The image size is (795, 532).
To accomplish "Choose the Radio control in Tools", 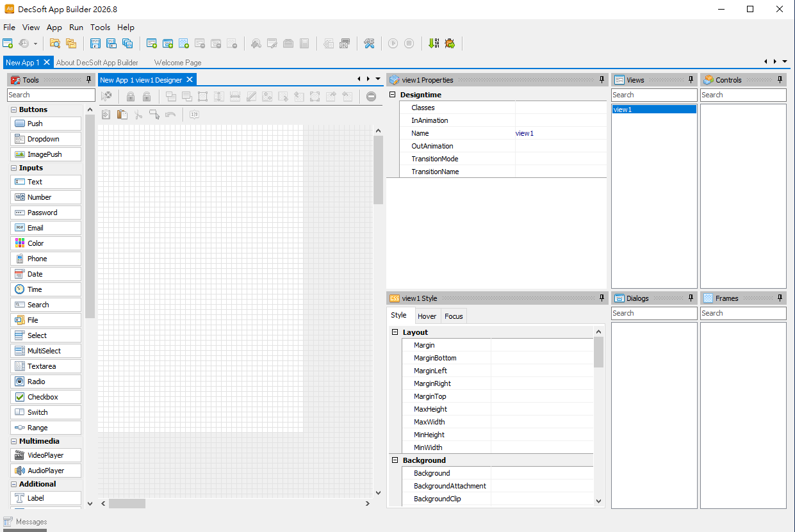I will pyautogui.click(x=45, y=382).
